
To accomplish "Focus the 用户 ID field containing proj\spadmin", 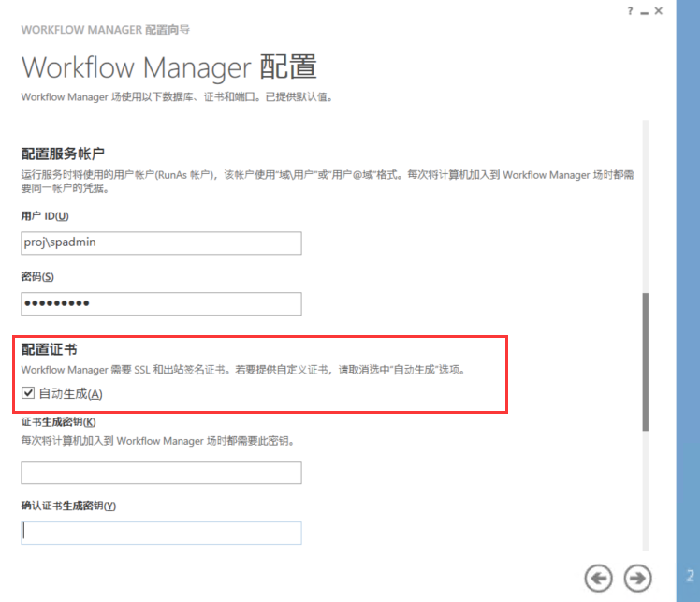I will pyautogui.click(x=161, y=242).
